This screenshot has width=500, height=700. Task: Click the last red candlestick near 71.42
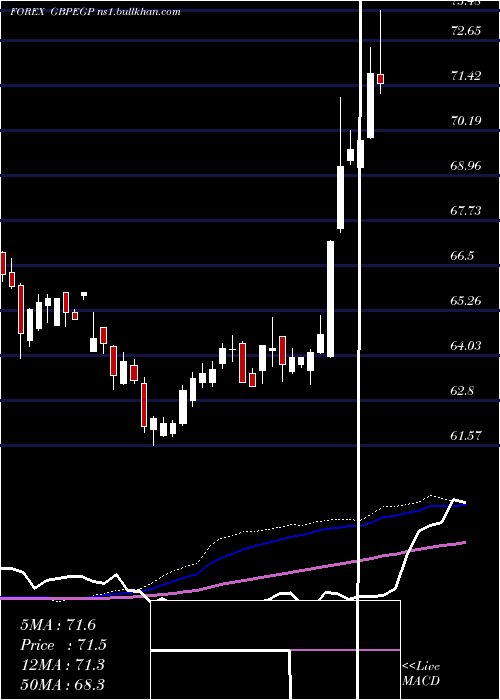tap(380, 79)
